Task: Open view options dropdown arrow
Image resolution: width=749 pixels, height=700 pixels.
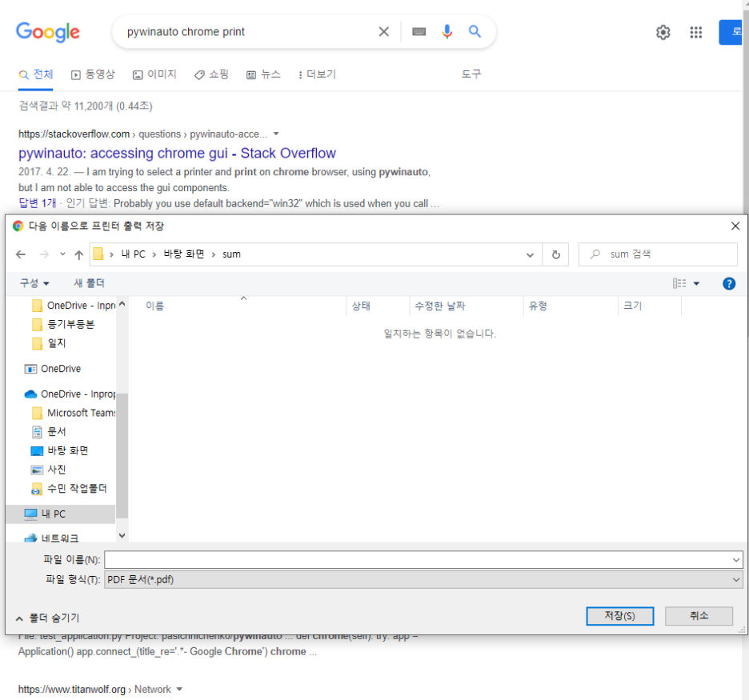Action: click(x=696, y=284)
